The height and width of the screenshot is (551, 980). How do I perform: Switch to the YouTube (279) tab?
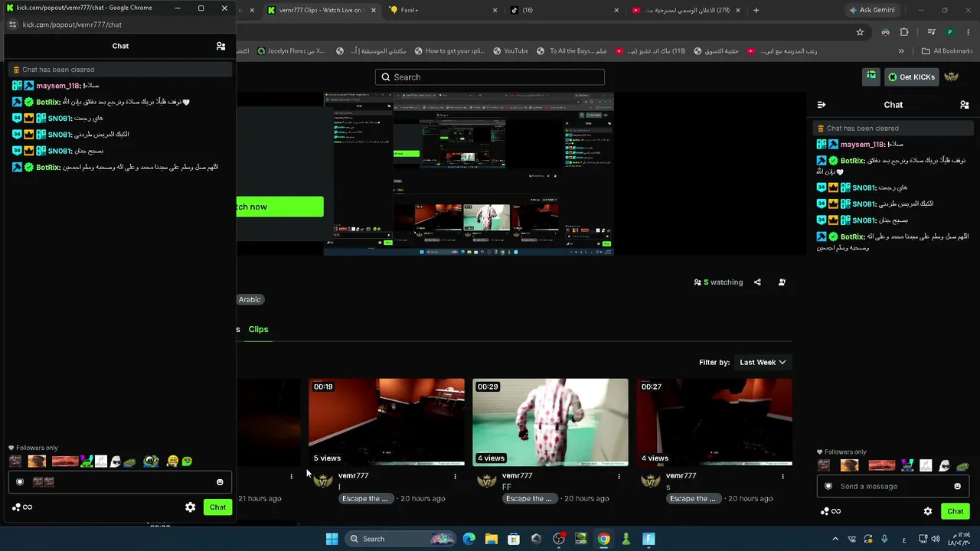pyautogui.click(x=686, y=10)
